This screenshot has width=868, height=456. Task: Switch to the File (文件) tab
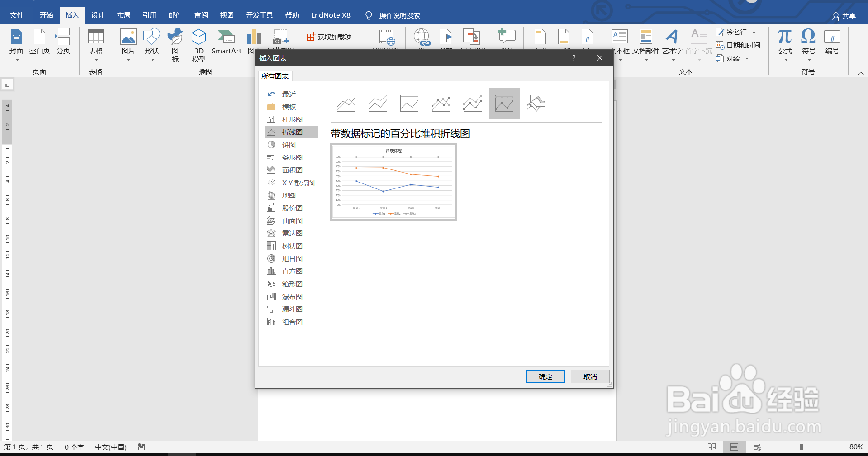point(17,15)
